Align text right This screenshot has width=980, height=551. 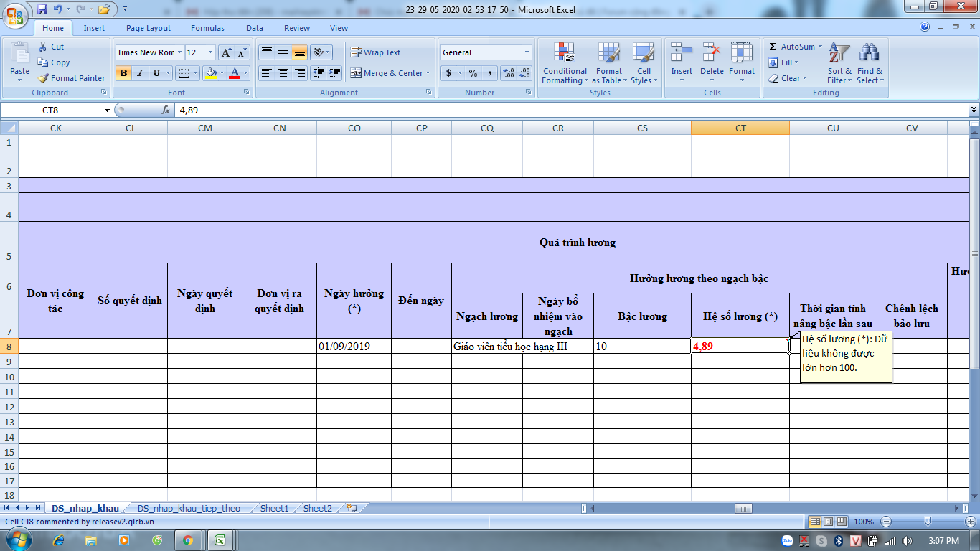[299, 73]
